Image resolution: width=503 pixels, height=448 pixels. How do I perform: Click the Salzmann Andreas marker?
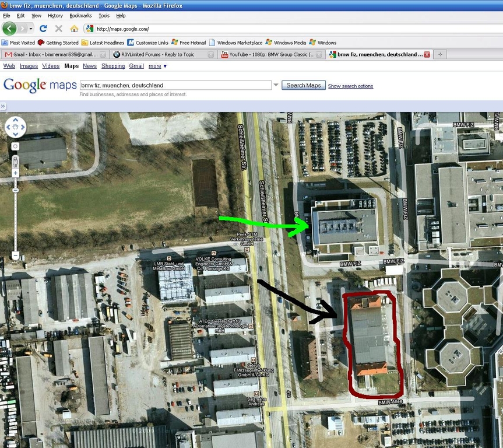click(x=256, y=393)
